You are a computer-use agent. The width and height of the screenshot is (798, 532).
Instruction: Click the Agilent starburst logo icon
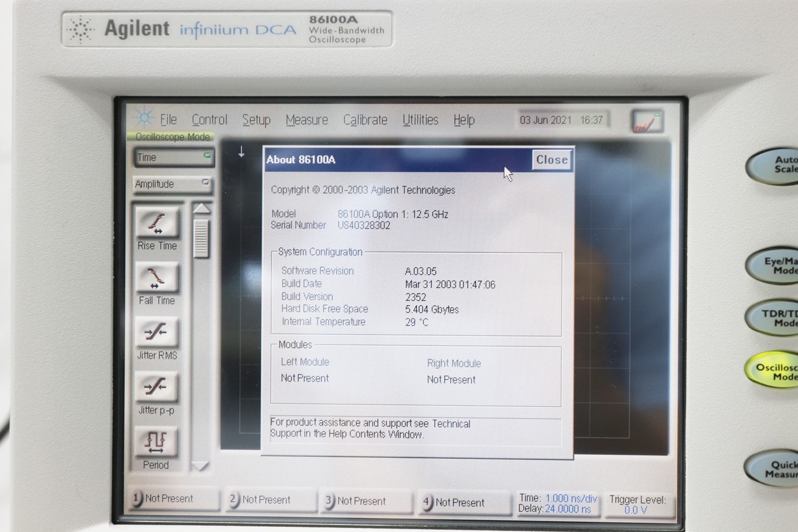coord(143,118)
